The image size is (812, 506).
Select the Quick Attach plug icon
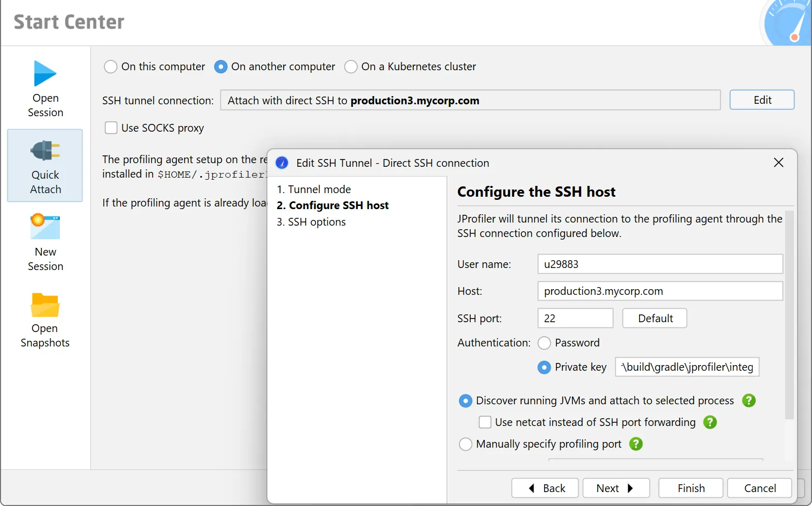pos(45,151)
